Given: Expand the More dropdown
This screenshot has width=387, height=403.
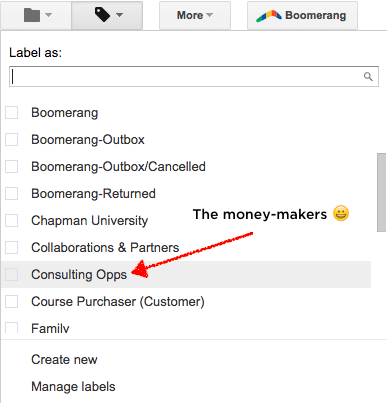Looking at the screenshot, I should (195, 15).
